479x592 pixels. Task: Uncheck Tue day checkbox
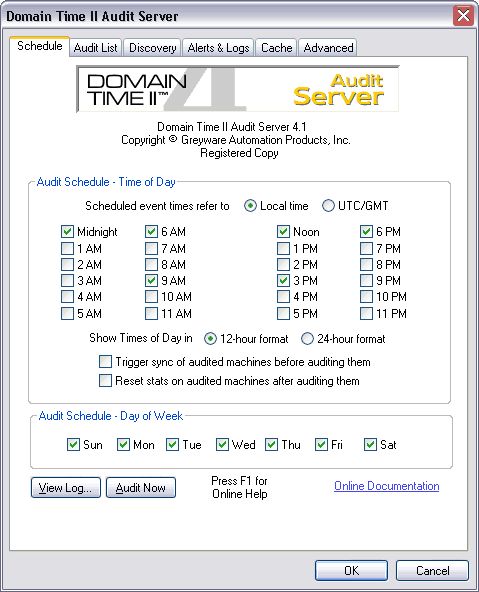173,444
